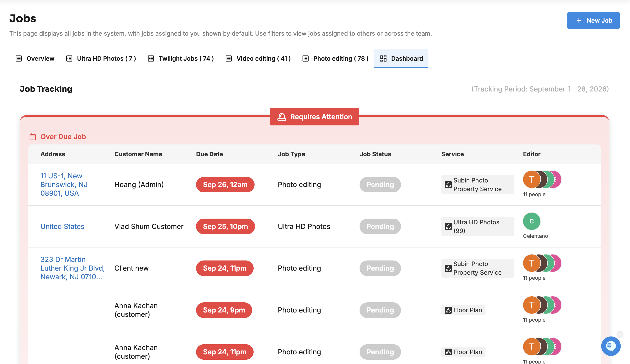Click Floor Plan tag in Sep 24, 9pm row

(463, 310)
